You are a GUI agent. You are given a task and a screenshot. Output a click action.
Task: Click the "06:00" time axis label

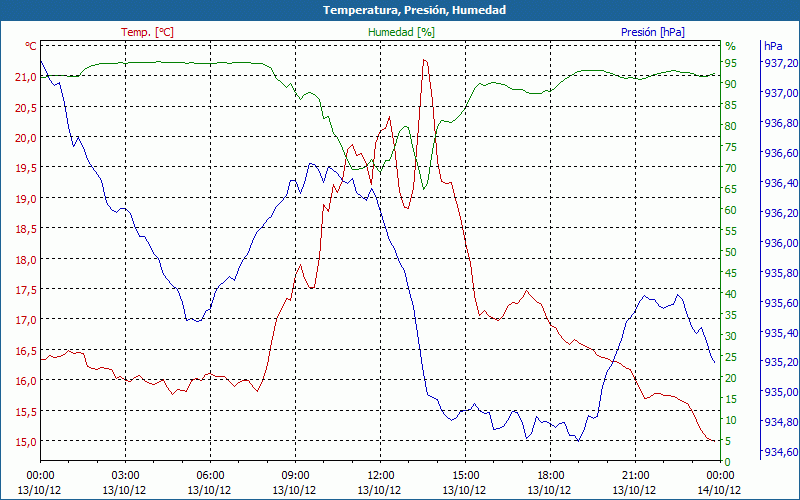(x=210, y=476)
